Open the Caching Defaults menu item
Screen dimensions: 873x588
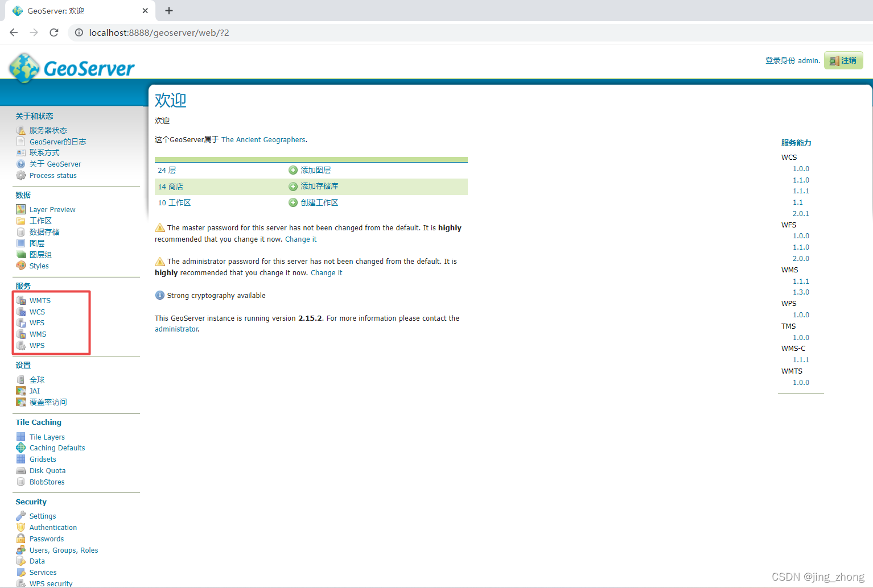pos(57,448)
